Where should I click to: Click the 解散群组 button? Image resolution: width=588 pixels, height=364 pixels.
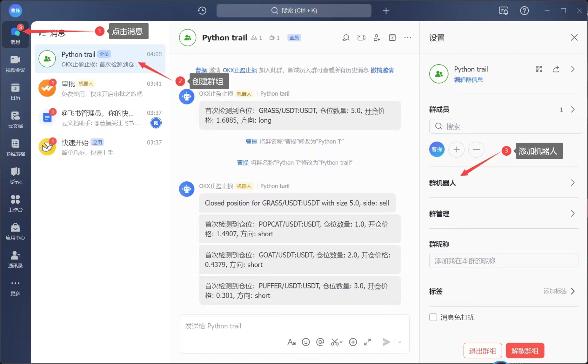(525, 351)
